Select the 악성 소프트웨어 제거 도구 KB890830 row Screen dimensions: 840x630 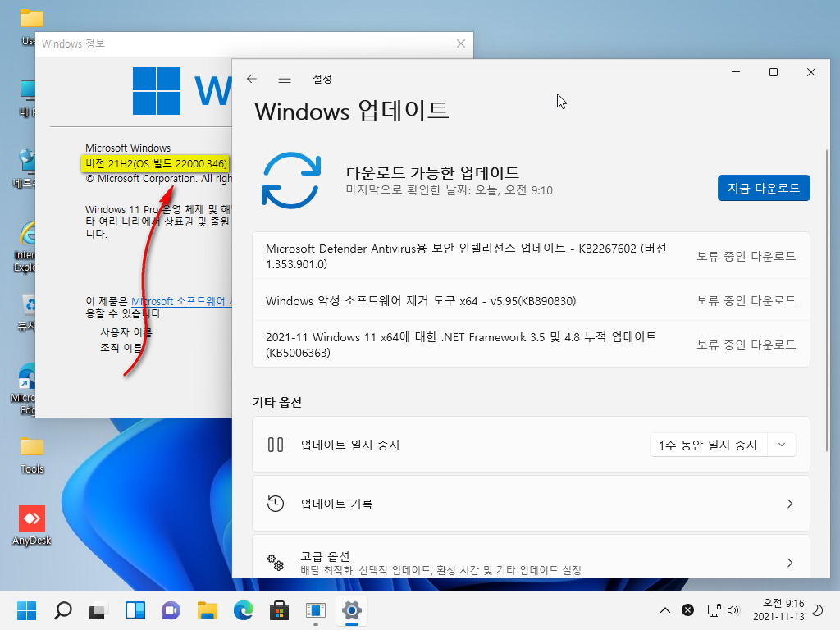(531, 300)
